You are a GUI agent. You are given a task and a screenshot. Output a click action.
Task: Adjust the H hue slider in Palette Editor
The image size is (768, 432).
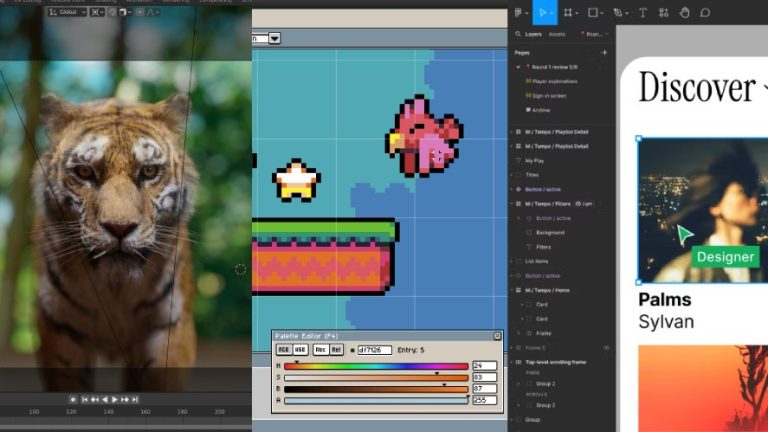tap(376, 366)
